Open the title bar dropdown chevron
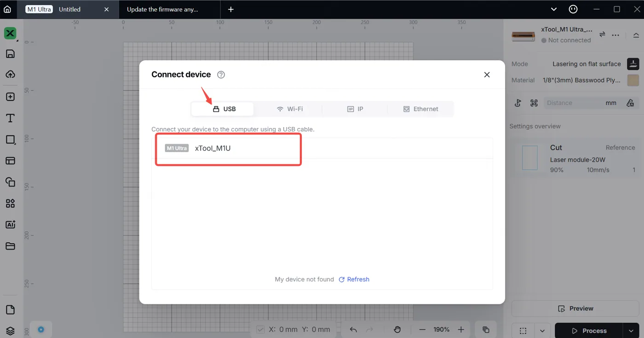 coord(554,9)
